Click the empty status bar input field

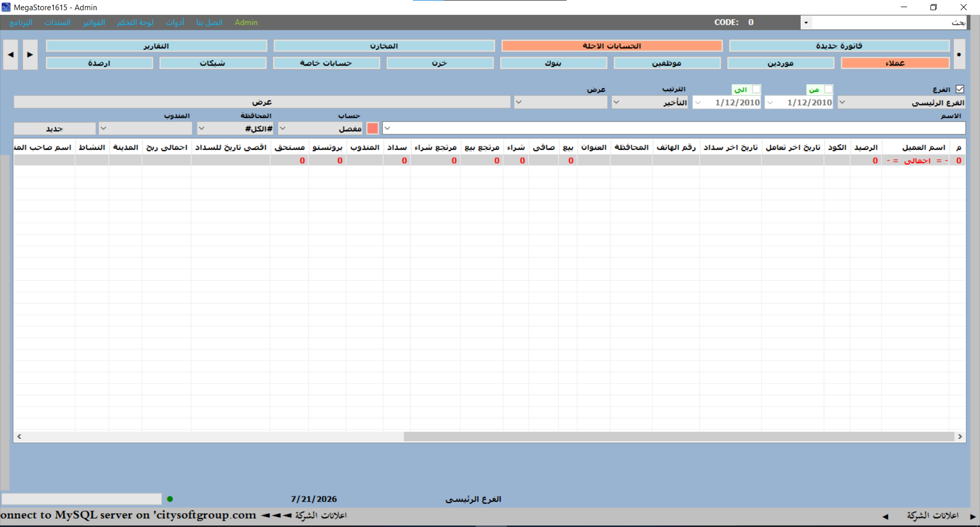point(82,499)
